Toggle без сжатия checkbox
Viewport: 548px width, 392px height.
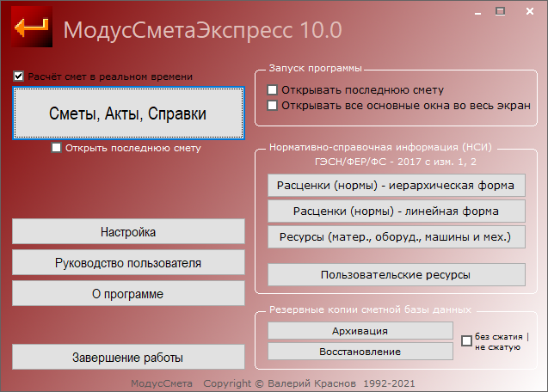coord(466,340)
